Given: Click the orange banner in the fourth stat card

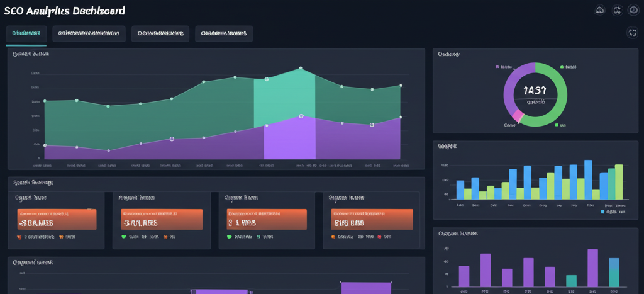Looking at the screenshot, I should [x=372, y=219].
